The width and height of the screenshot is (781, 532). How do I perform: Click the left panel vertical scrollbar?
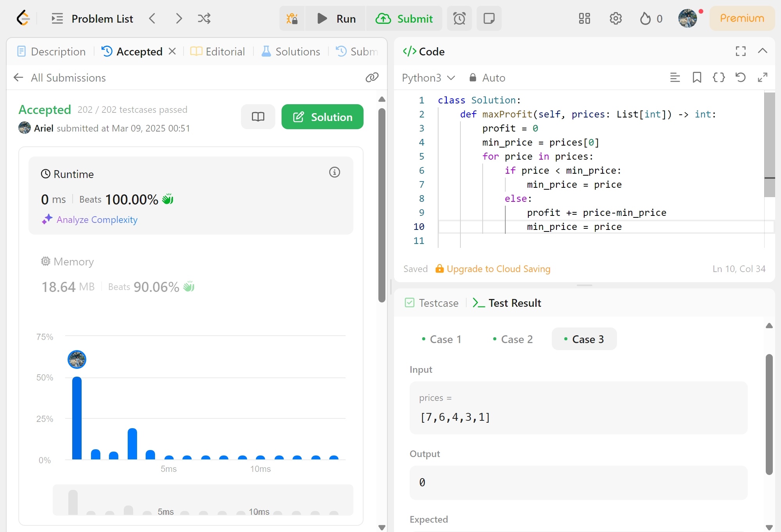382,205
